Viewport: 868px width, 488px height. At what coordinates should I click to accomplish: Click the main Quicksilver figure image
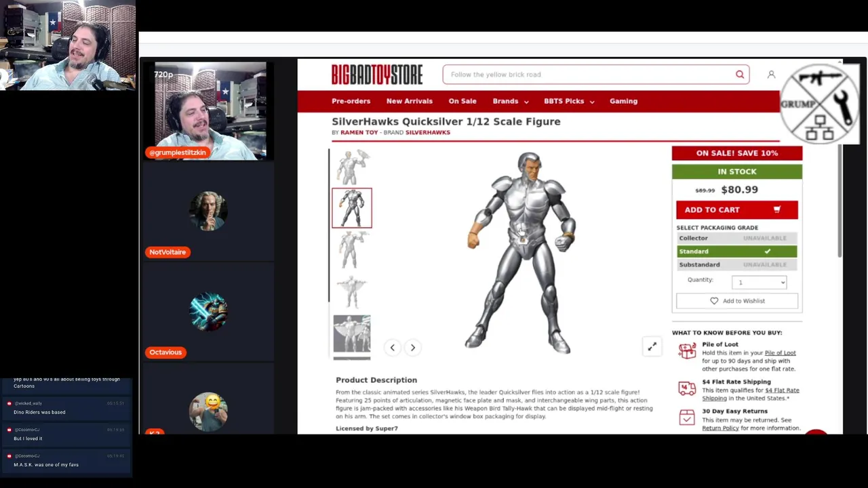521,252
